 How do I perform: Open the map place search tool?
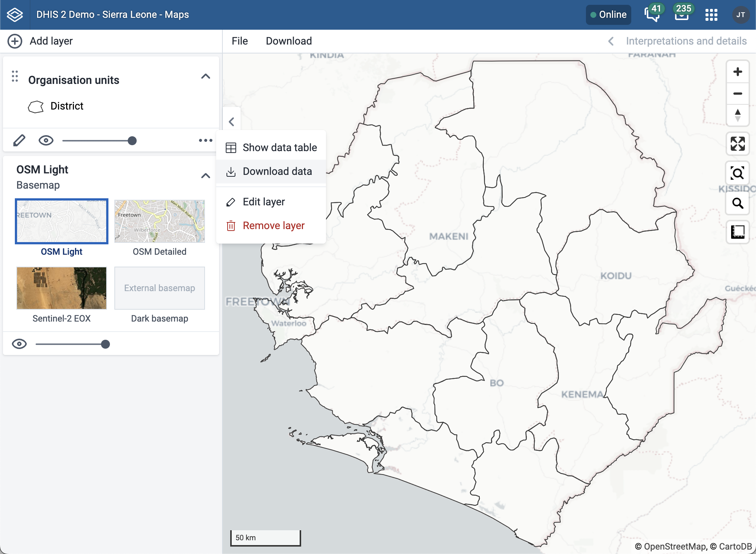pos(737,203)
